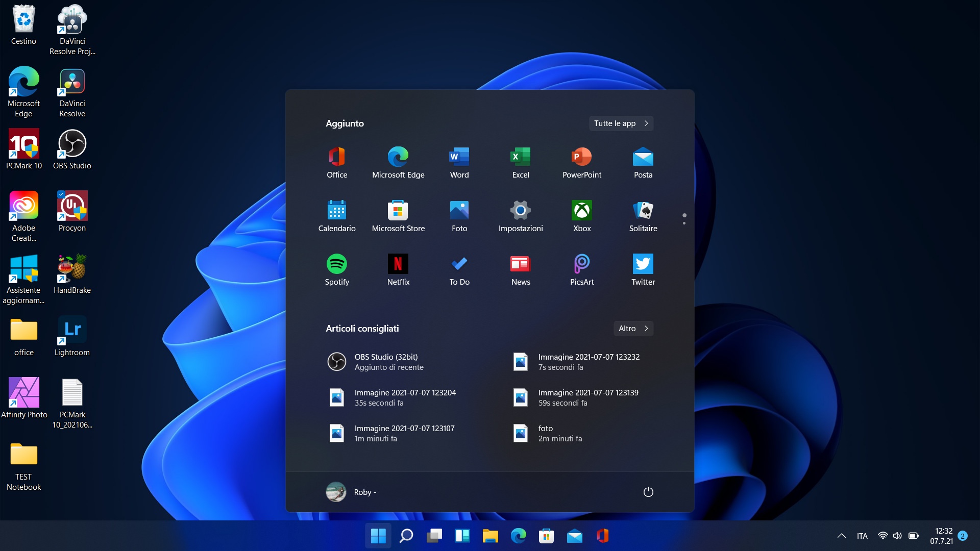The image size is (980, 551).
Task: Launch PicsArt app
Action: [582, 270]
